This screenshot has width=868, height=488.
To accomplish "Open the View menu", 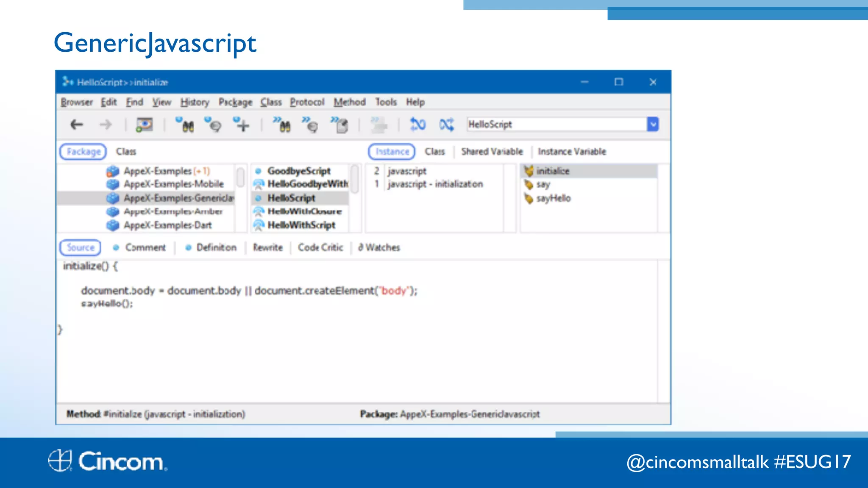I will (x=161, y=102).
